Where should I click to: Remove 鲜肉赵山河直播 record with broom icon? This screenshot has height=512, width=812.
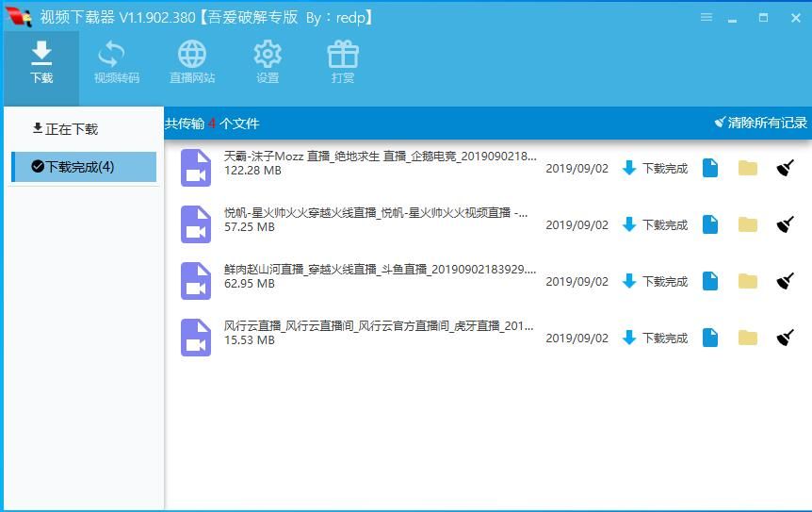(785, 281)
